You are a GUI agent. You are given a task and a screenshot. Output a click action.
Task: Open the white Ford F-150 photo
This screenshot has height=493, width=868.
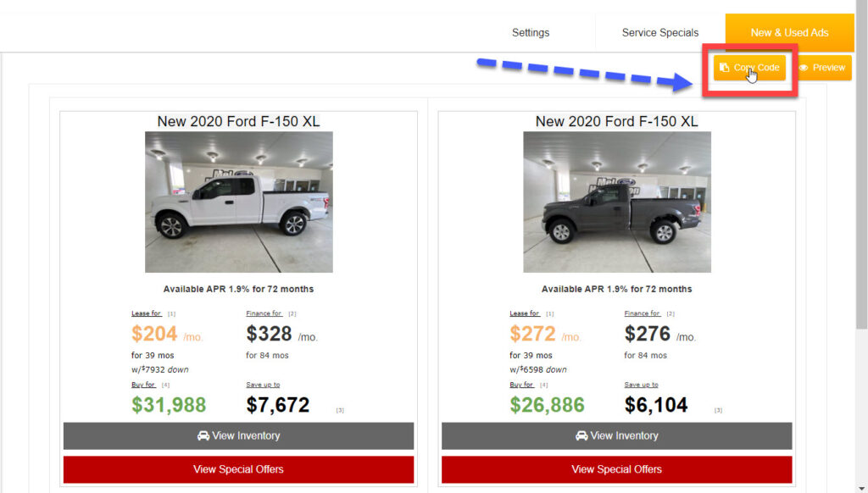[239, 202]
